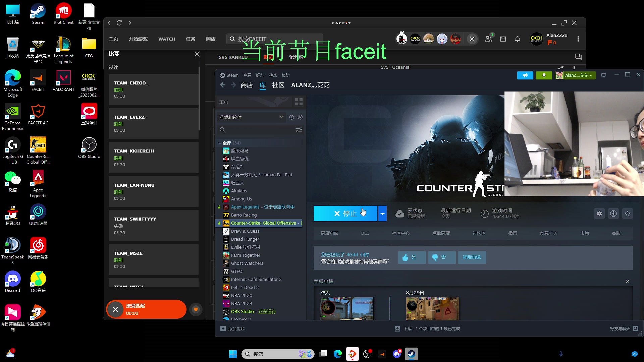The image size is (644, 362).
Task: Switch to Steam Store tab 商店
Action: coord(247,85)
